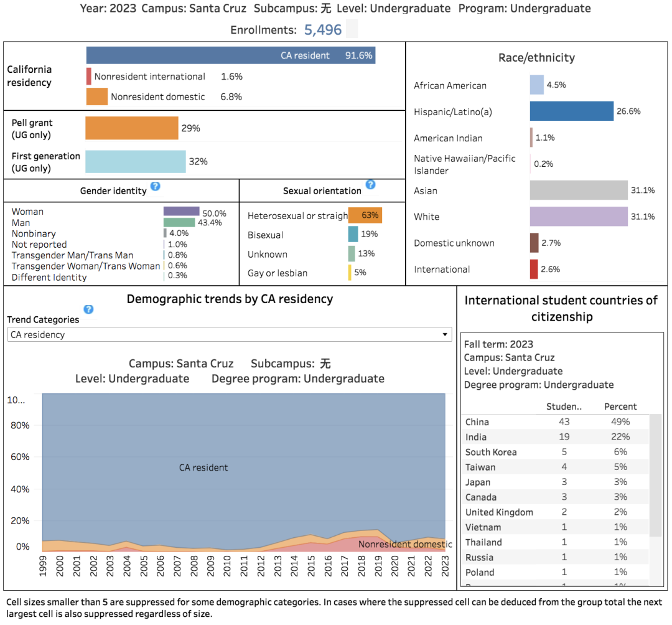Select the Trend Categories combo box field
This screenshot has height=625, width=672.
(x=230, y=335)
